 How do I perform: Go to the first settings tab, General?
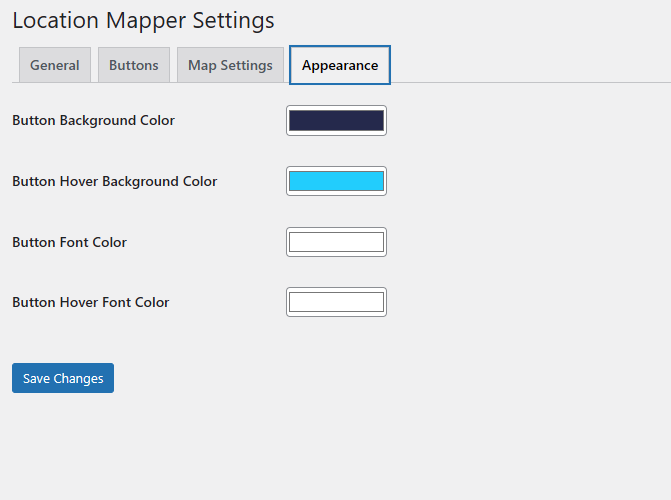point(55,65)
